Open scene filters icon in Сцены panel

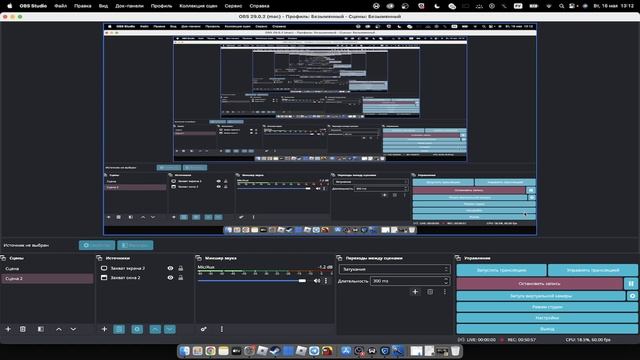pos(41,329)
